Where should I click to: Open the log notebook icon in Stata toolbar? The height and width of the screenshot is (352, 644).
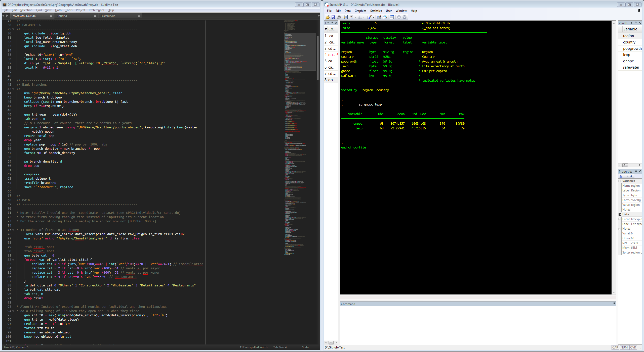click(x=346, y=17)
